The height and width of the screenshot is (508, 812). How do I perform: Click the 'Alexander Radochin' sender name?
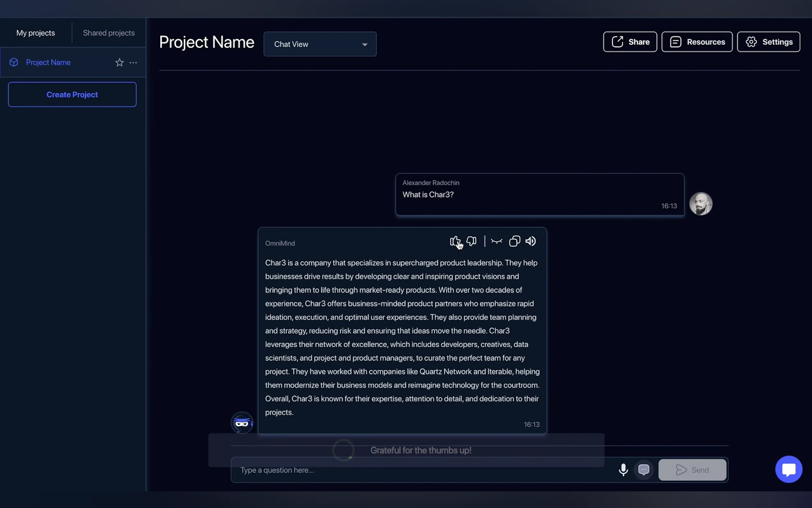point(431,183)
